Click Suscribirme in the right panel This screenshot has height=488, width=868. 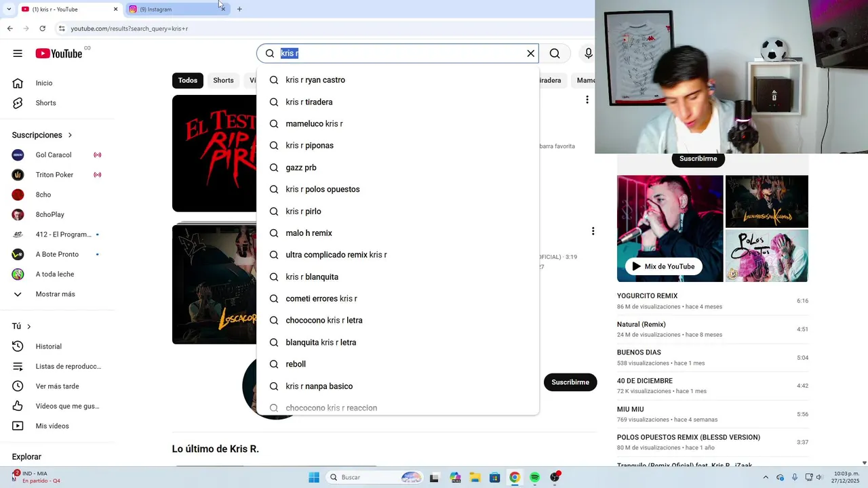(x=698, y=159)
